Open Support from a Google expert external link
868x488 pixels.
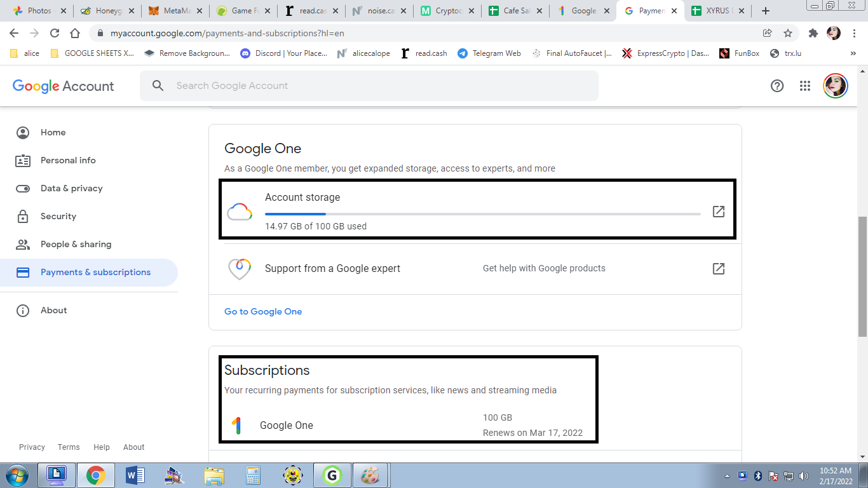click(719, 269)
